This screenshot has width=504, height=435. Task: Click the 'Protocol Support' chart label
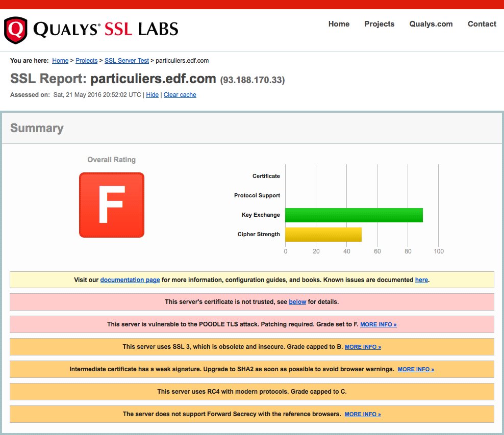(x=257, y=195)
